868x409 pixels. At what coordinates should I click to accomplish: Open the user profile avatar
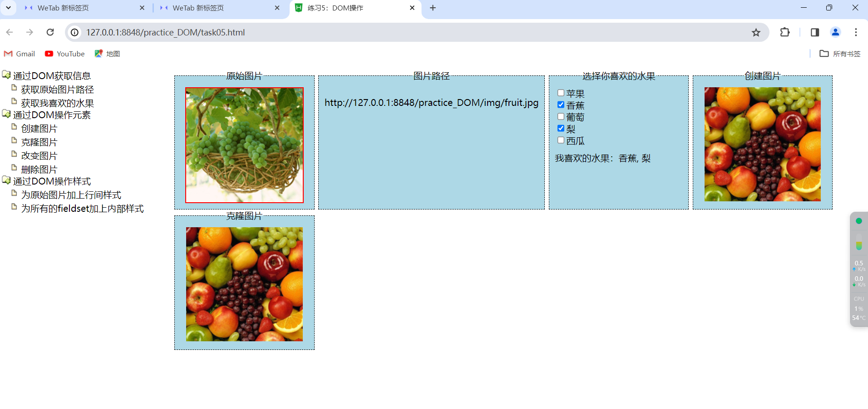tap(835, 32)
